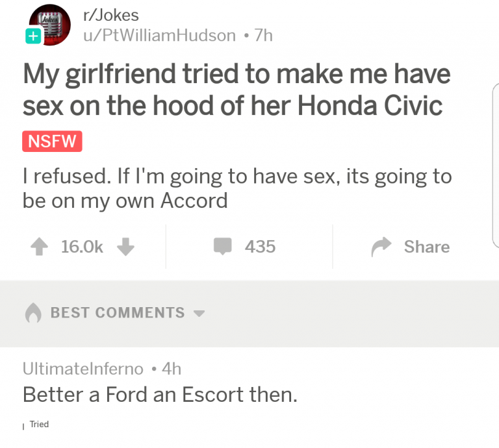
Task: Open the post title about Honda Civic
Action: [237, 90]
